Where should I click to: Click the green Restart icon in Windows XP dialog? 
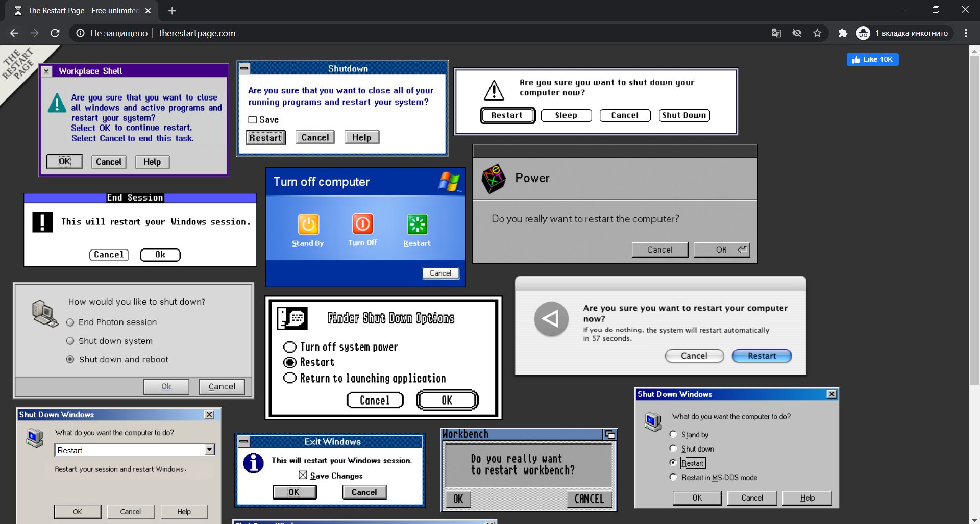(417, 224)
